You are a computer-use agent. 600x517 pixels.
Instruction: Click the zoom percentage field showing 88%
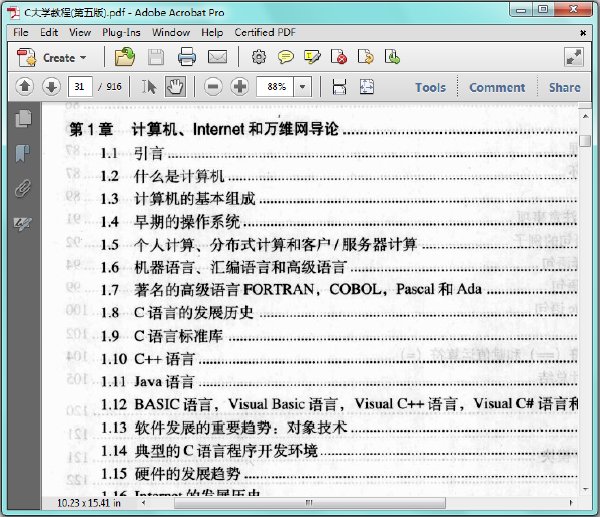click(276, 87)
